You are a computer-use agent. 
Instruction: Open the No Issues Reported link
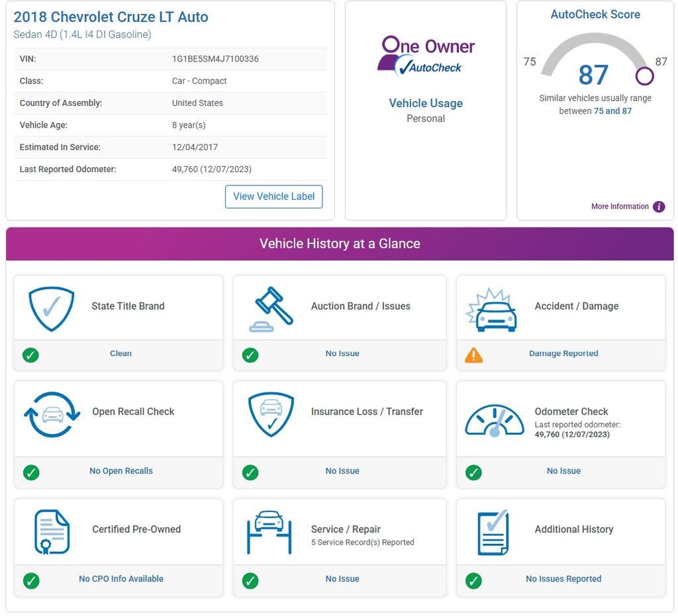point(563,579)
